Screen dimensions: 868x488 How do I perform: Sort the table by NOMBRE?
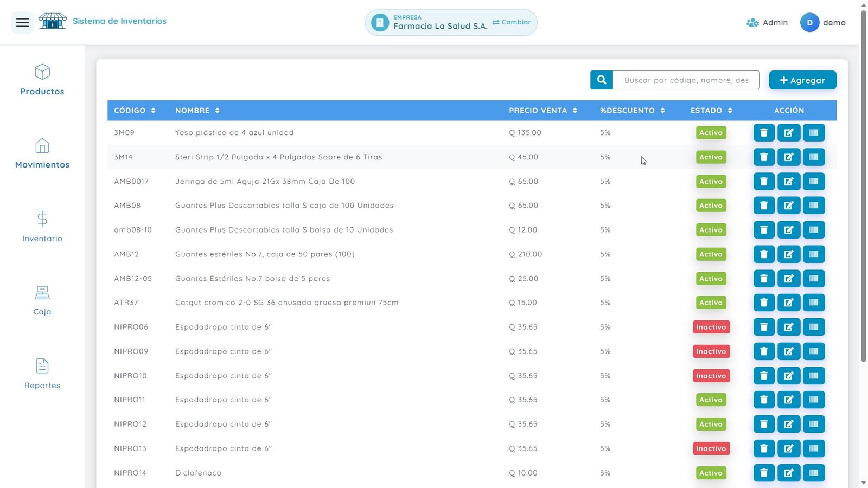click(x=197, y=110)
